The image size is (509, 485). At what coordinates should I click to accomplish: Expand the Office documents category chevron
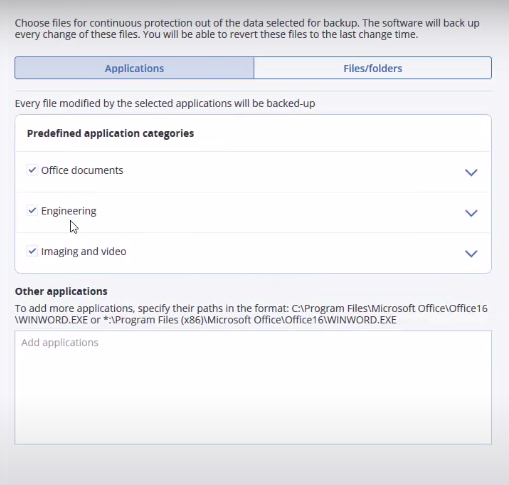471,172
